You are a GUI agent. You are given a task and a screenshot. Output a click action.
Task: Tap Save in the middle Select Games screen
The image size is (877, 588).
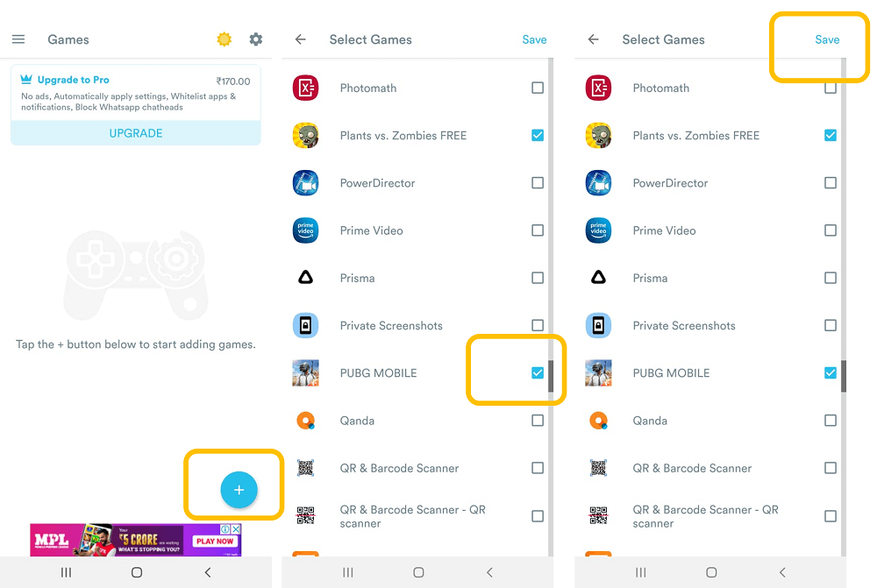(x=535, y=39)
